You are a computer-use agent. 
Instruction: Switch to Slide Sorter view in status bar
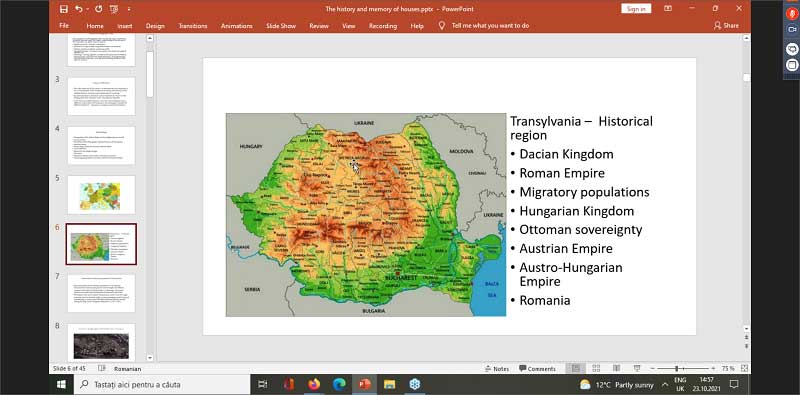pyautogui.click(x=596, y=368)
